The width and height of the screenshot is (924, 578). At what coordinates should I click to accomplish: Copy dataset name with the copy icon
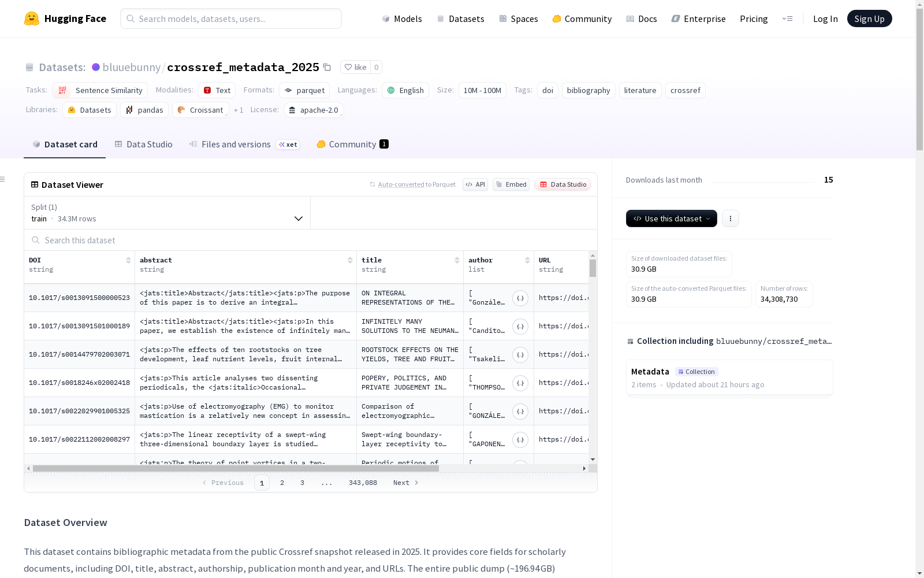click(x=327, y=67)
